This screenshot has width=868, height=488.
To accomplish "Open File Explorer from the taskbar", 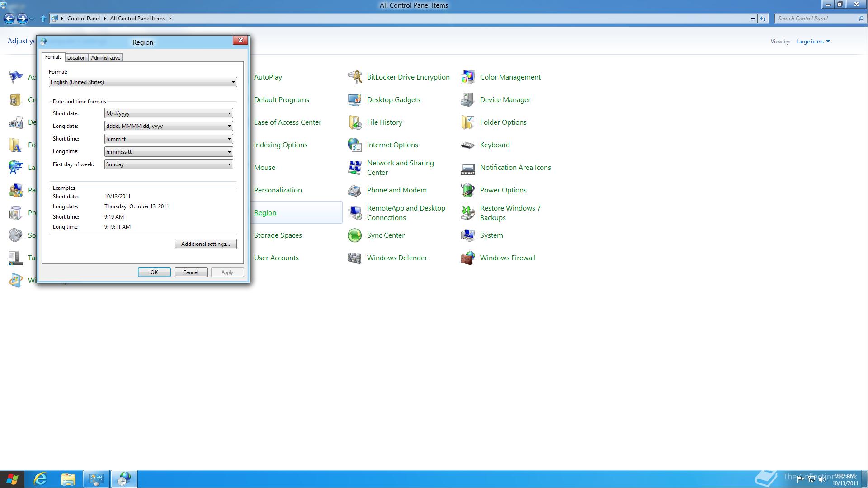I will [x=68, y=479].
